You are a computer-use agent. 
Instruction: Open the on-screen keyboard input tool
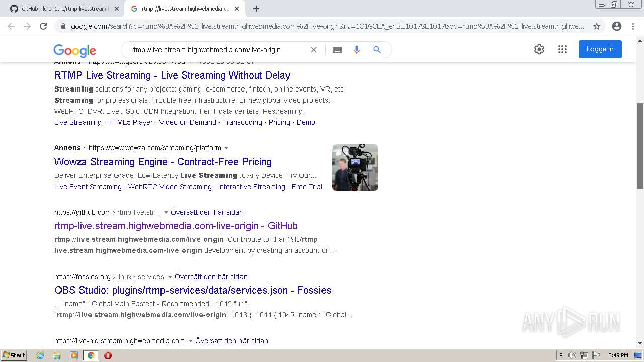click(337, 50)
